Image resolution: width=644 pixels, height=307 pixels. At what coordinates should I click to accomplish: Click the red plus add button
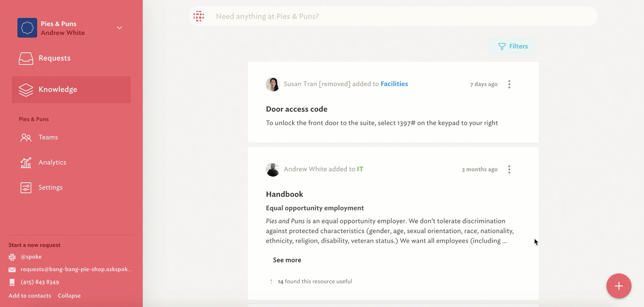[619, 286]
